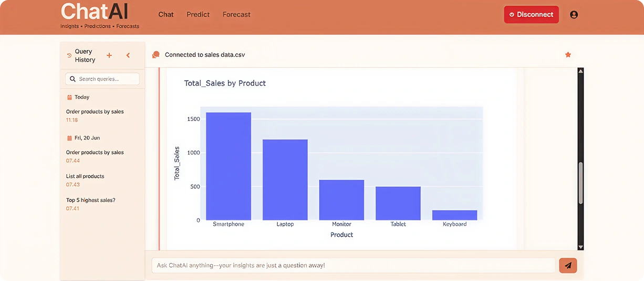644x281 pixels.
Task: Open the 'List all products' history query
Action: (x=85, y=176)
